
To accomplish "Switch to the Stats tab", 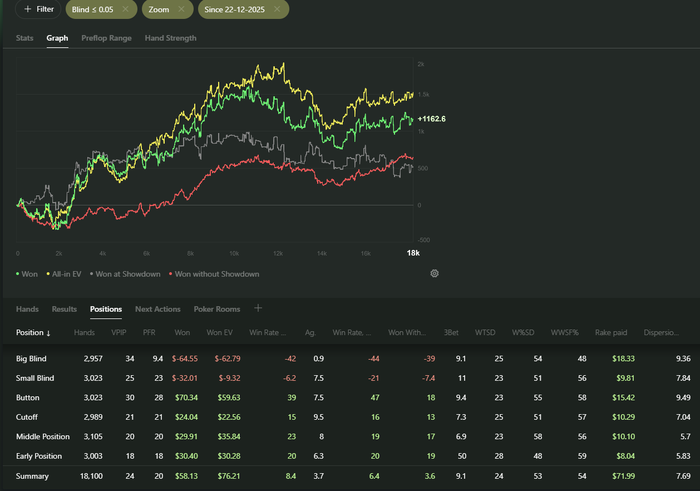I will 25,38.
